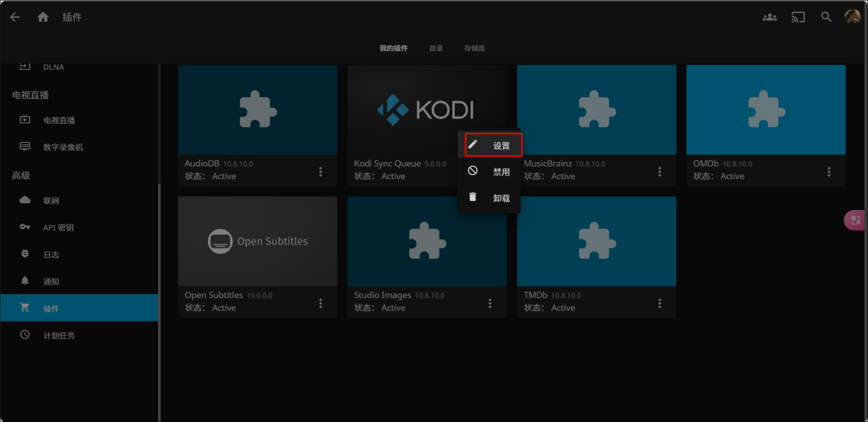Open Studio Images more options menu

[x=490, y=303]
